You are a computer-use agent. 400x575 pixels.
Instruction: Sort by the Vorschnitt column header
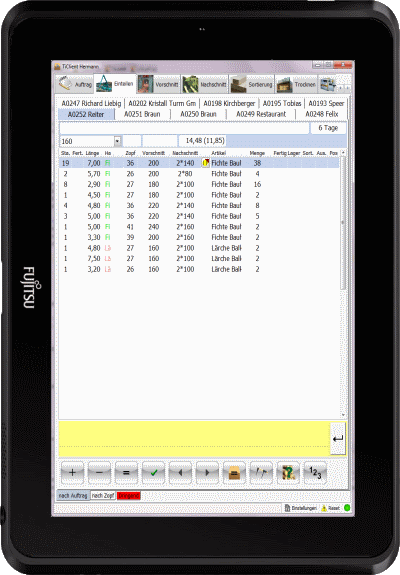click(x=153, y=153)
